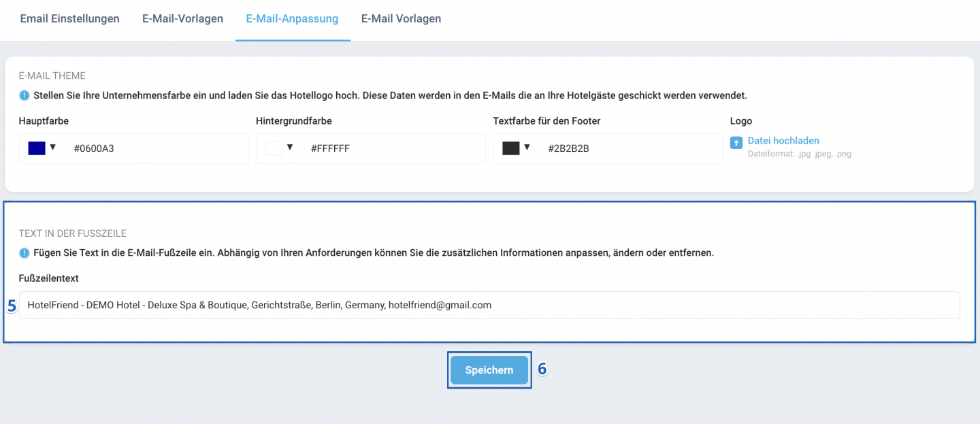Click the Textfarbe für den Footer label
Viewport: 980px width, 424px height.
pyautogui.click(x=546, y=121)
